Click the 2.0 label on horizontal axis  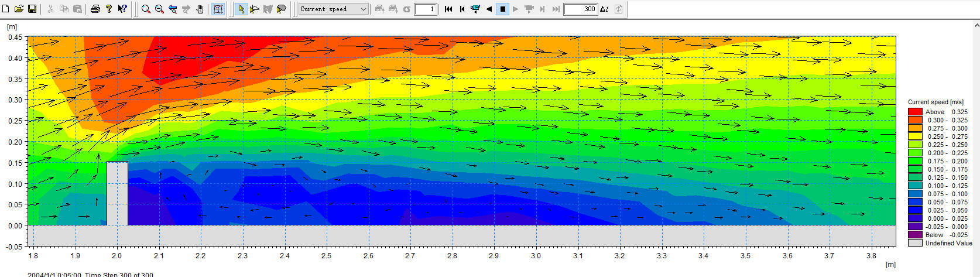pyautogui.click(x=117, y=256)
